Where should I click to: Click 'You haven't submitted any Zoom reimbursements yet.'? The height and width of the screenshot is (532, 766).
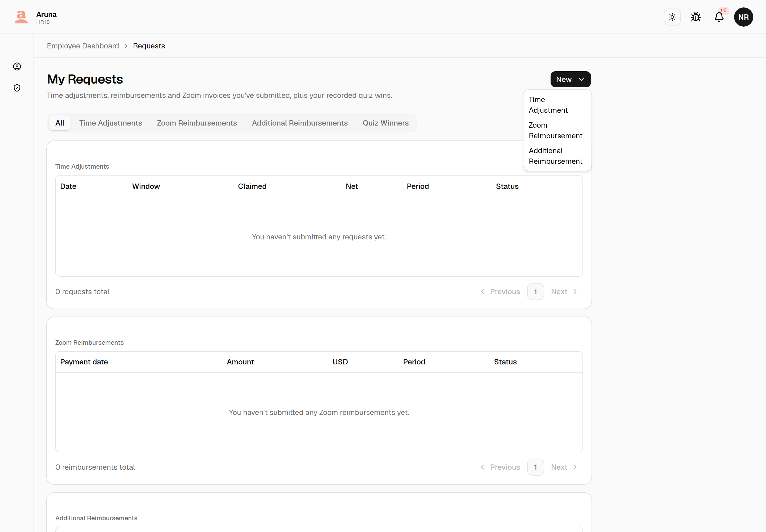click(319, 413)
